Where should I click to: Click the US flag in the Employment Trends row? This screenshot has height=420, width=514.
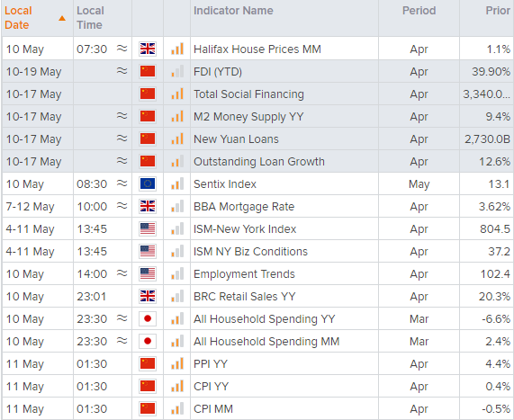148,274
